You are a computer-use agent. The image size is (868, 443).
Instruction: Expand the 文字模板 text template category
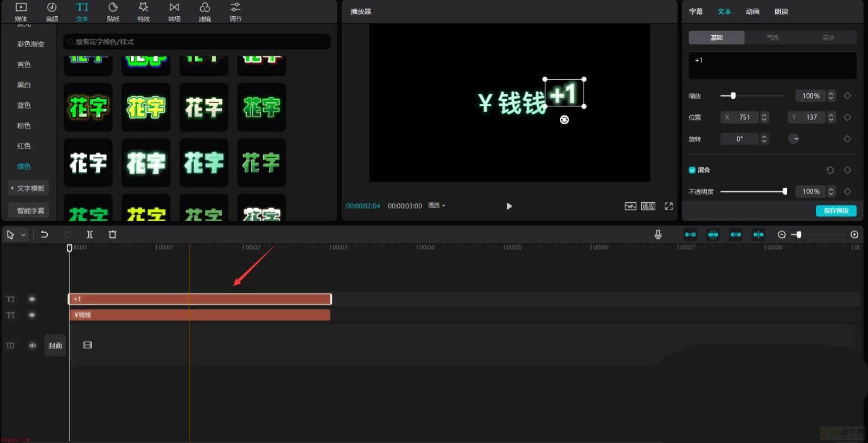[x=29, y=188]
